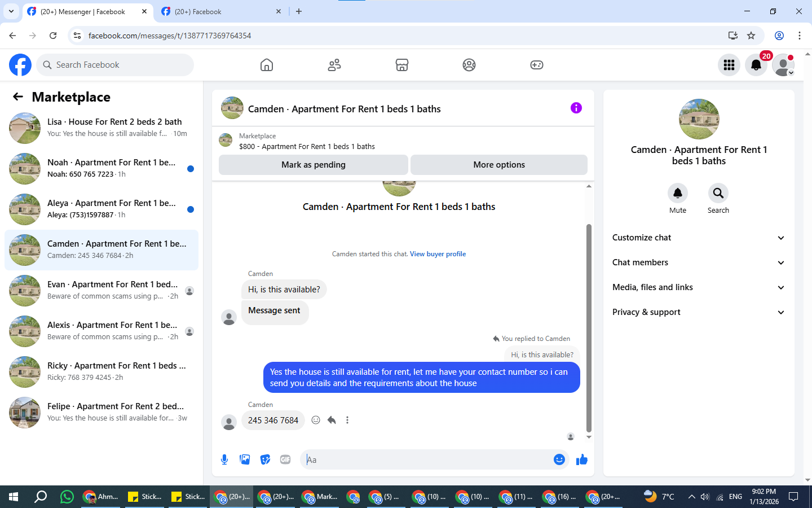This screenshot has height=508, width=812.
Task: Open emoji picker in message box
Action: click(x=559, y=459)
